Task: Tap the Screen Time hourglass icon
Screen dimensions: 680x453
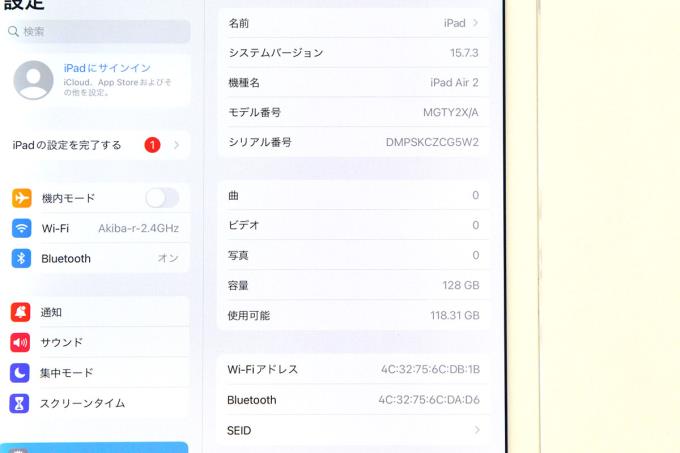Action: coord(19,403)
